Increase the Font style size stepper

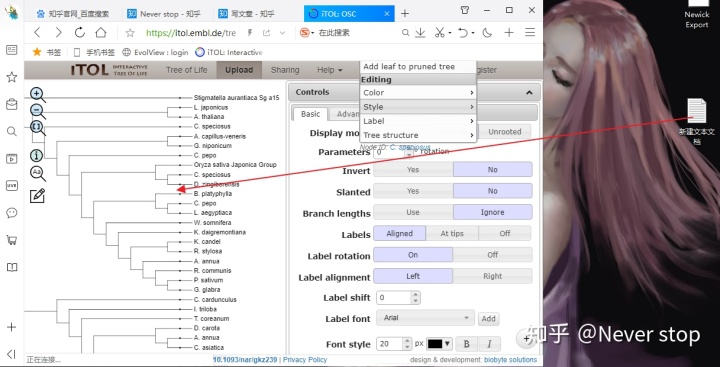point(407,341)
